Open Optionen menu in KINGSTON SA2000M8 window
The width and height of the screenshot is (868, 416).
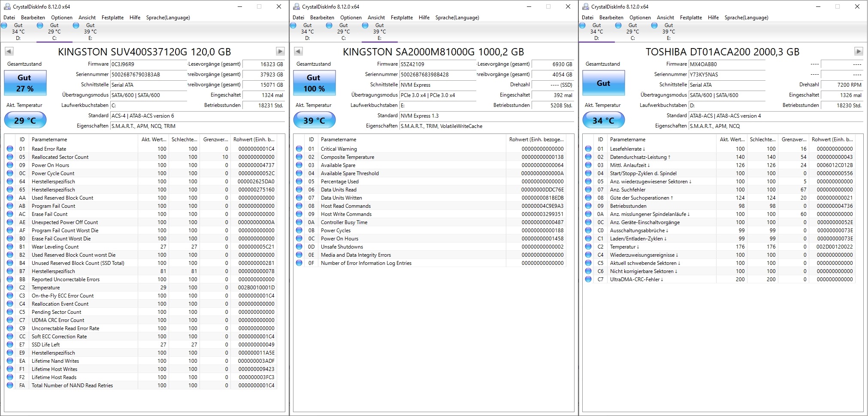point(351,18)
